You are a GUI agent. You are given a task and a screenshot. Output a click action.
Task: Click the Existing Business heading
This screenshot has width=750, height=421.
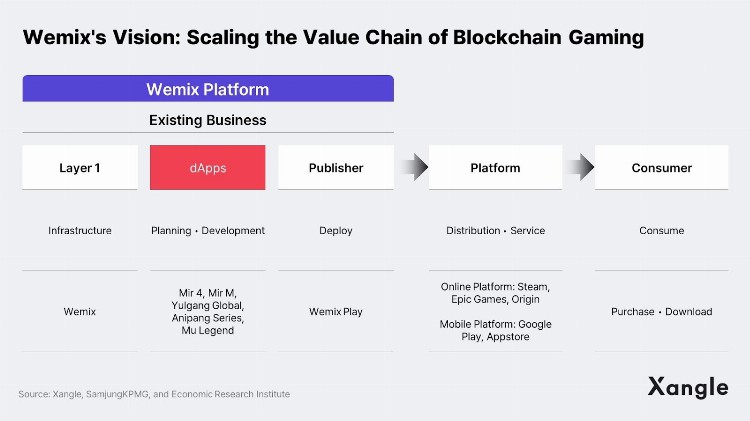[208, 120]
